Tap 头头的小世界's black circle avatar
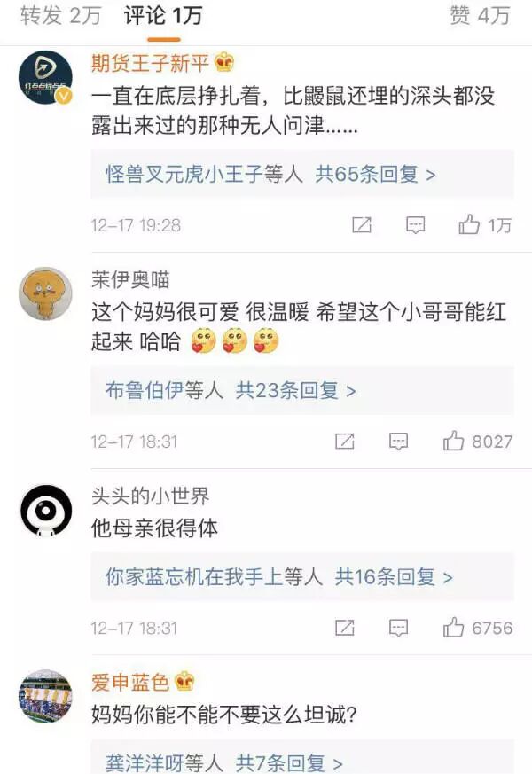Screen dimensions: 532x774 [x=45, y=510]
